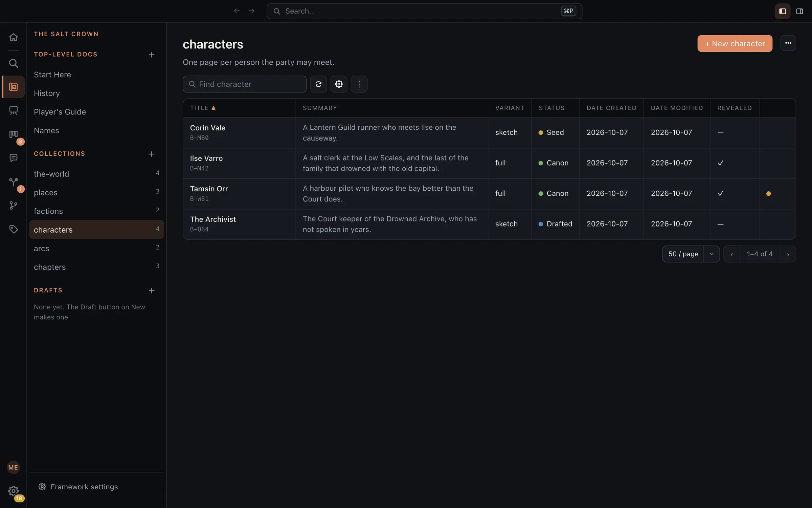Screen dimensions: 812x508
Task: Open the merge icon with badge 1
Action: 13,182
